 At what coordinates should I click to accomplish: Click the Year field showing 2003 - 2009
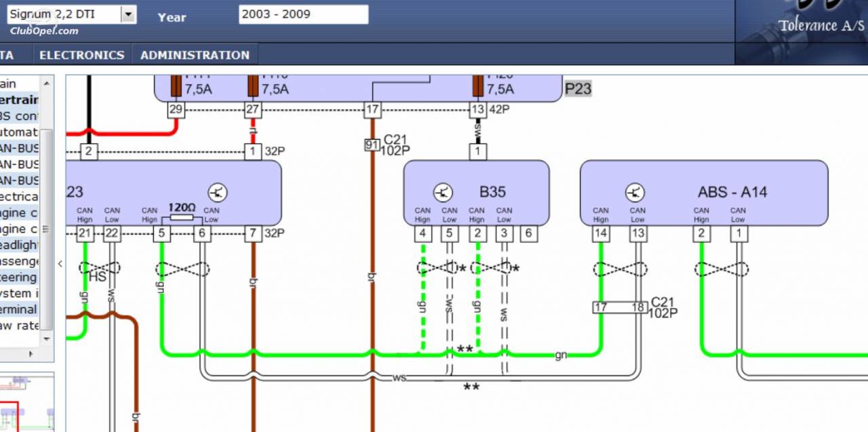click(303, 14)
